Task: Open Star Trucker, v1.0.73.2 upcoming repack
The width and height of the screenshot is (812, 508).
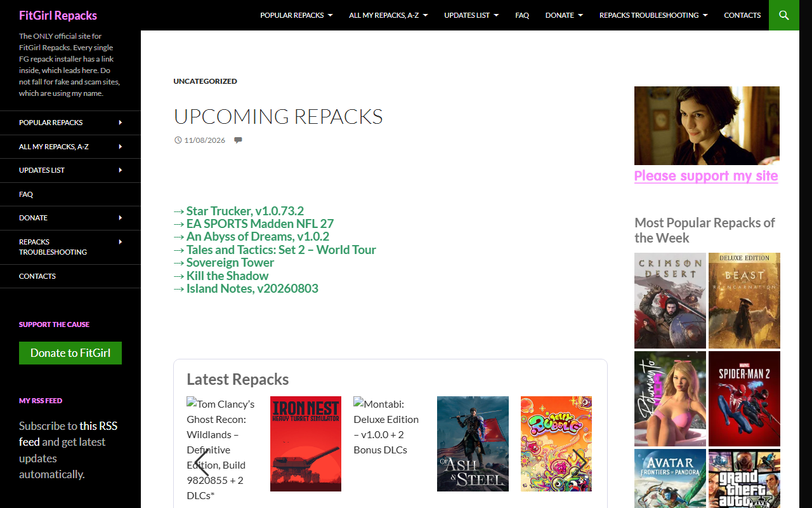Action: (x=245, y=211)
